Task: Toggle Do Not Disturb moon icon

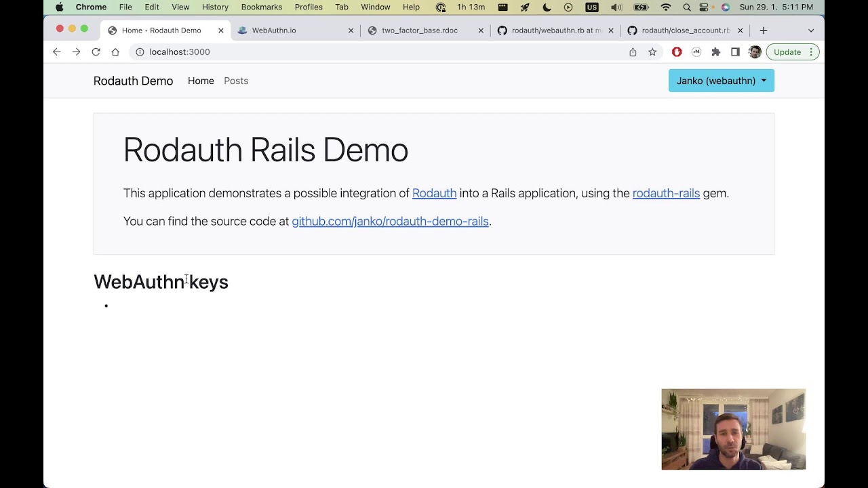Action: point(547,7)
